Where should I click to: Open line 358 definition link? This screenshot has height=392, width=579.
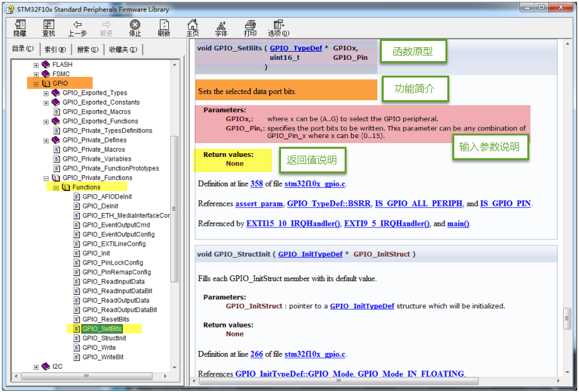click(256, 183)
